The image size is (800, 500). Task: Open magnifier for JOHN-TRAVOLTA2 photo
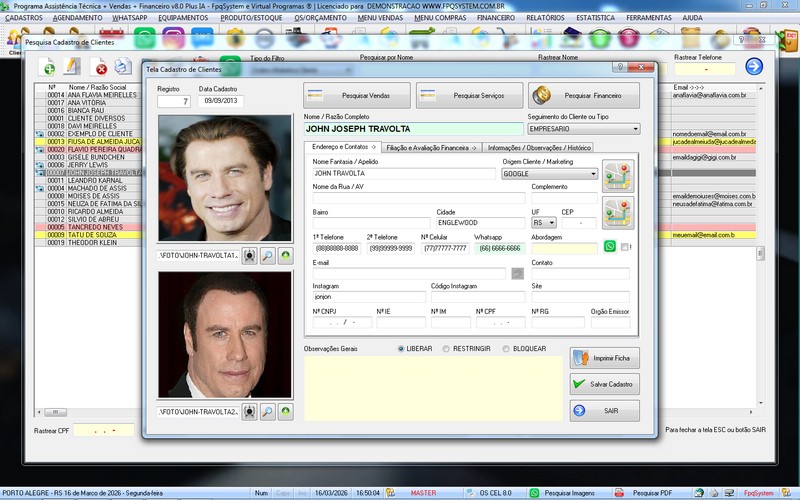click(x=267, y=412)
